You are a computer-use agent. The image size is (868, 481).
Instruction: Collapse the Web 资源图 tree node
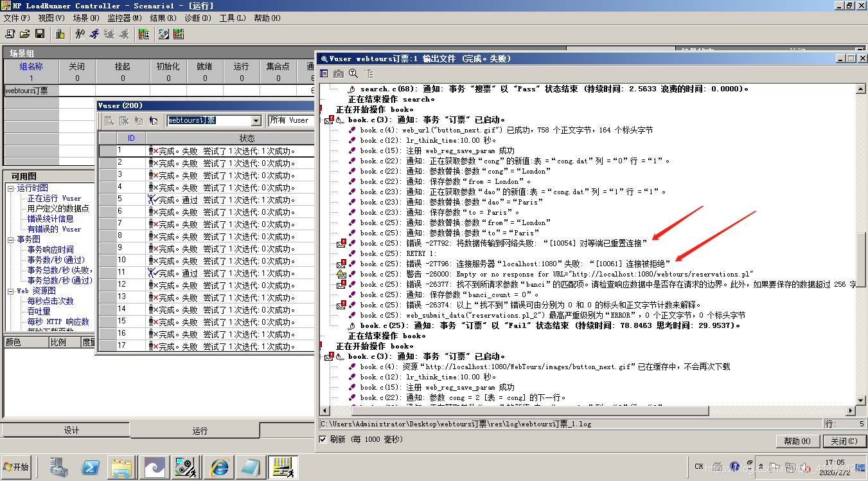(11, 291)
